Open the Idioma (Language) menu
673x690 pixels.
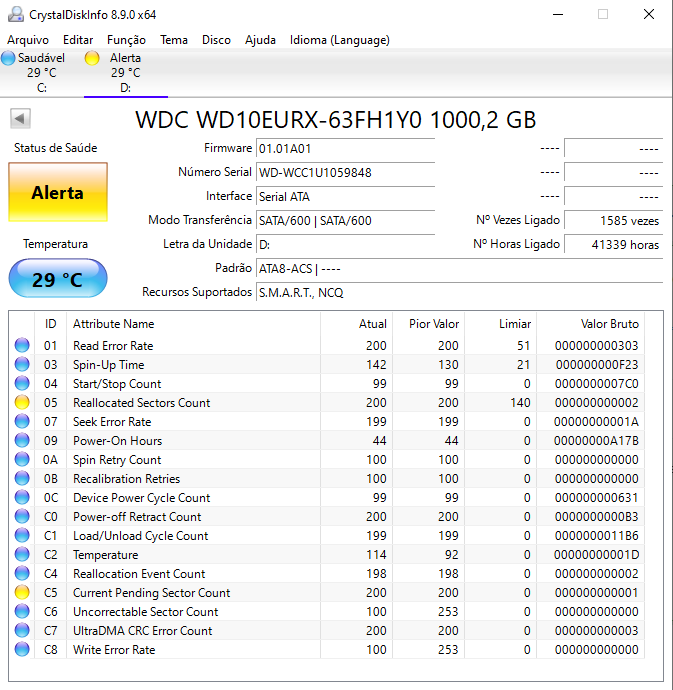[x=339, y=40]
